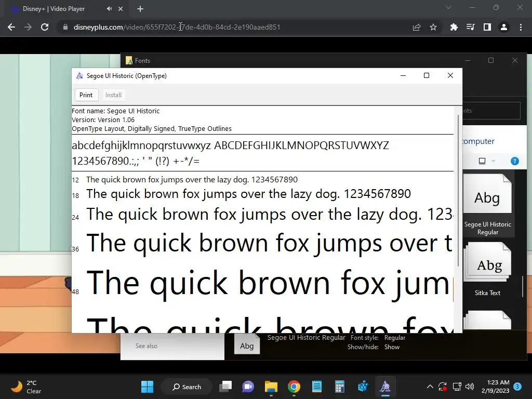The height and width of the screenshot is (399, 532).
Task: Open Chrome three-dot menu
Action: tap(521, 27)
